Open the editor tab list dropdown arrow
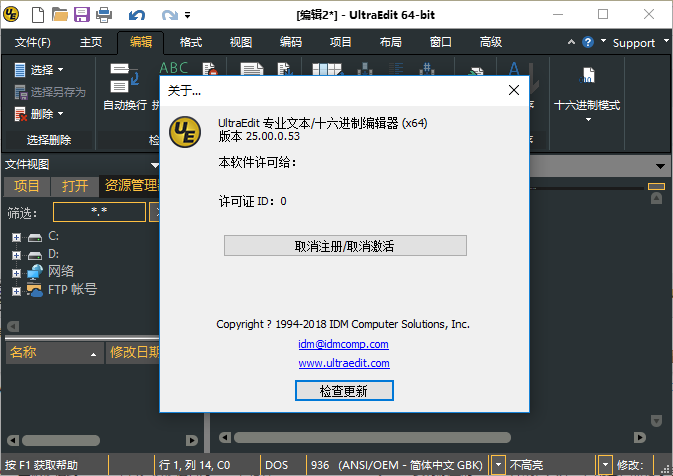The width and height of the screenshot is (673, 476). [660, 166]
